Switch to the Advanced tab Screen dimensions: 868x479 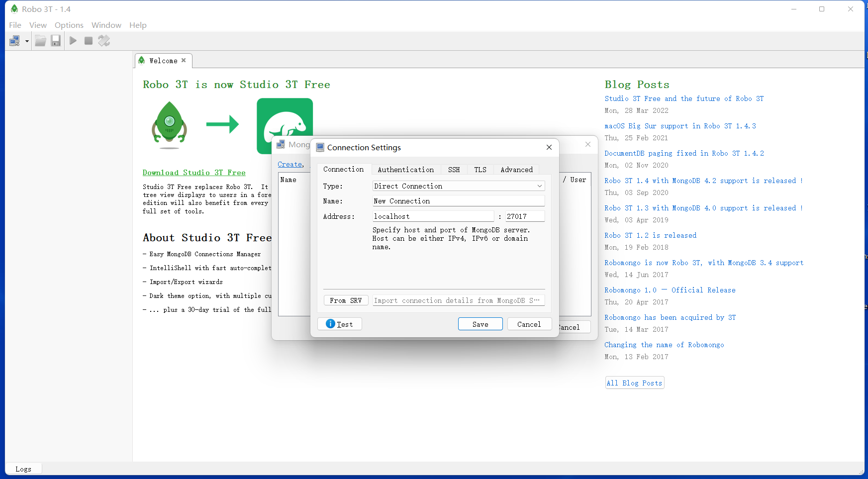(x=516, y=170)
